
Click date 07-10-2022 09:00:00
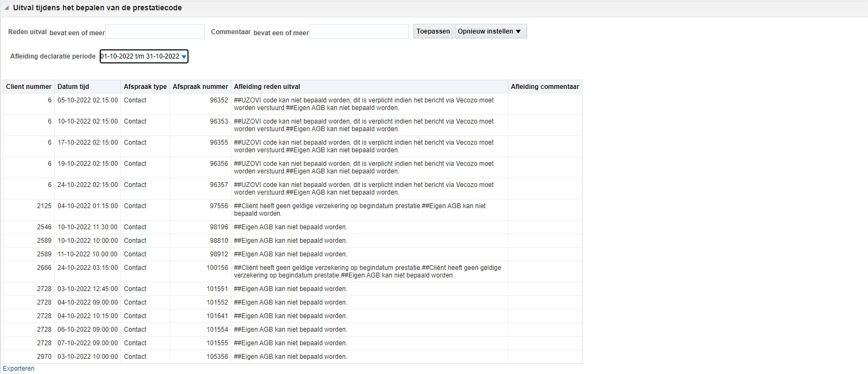point(88,343)
